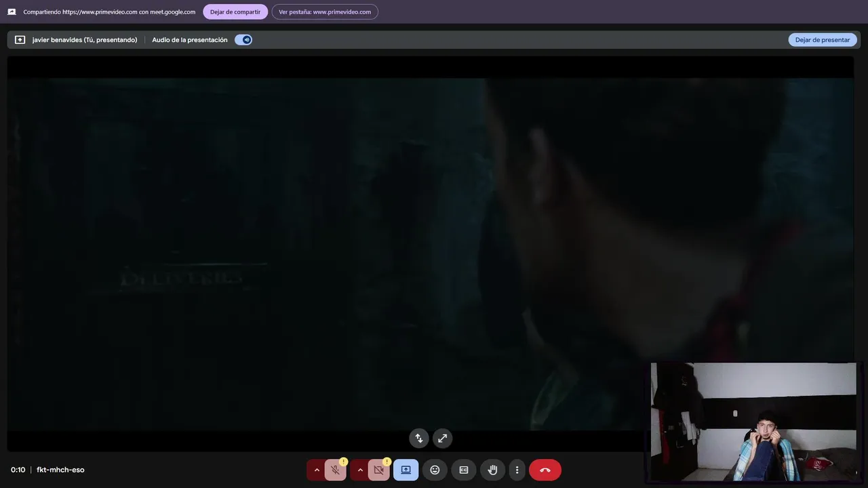
Task: Expand audio settings chevron beside microphone
Action: pos(317,470)
